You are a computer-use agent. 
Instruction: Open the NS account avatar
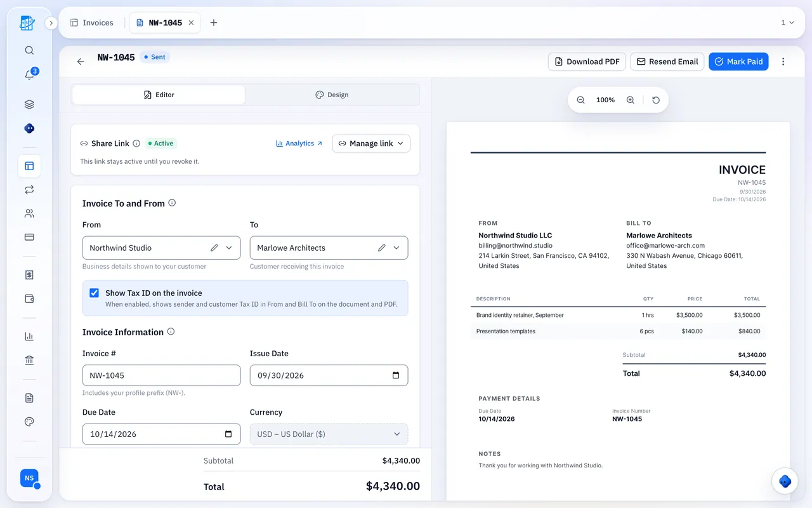pos(29,478)
